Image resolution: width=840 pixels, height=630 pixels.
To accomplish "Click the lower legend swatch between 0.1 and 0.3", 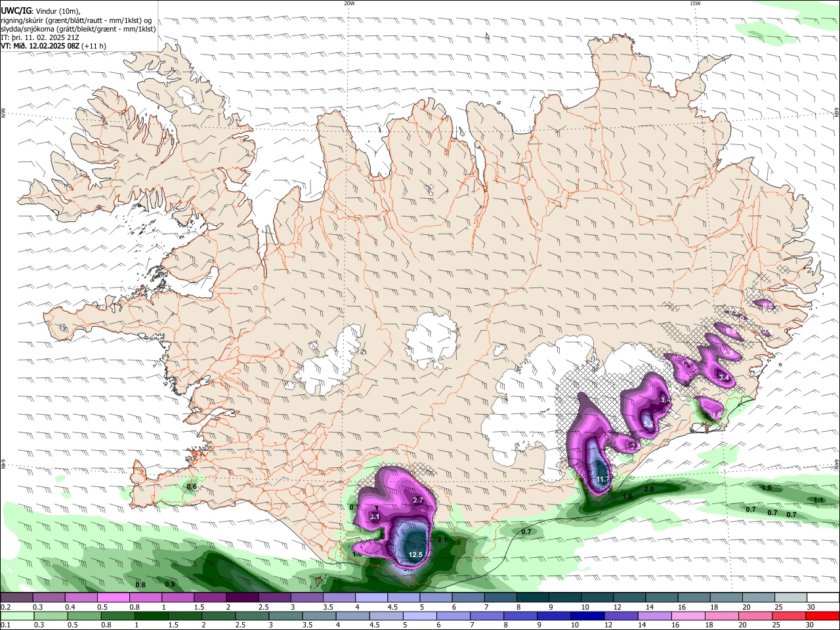I will click(16, 616).
